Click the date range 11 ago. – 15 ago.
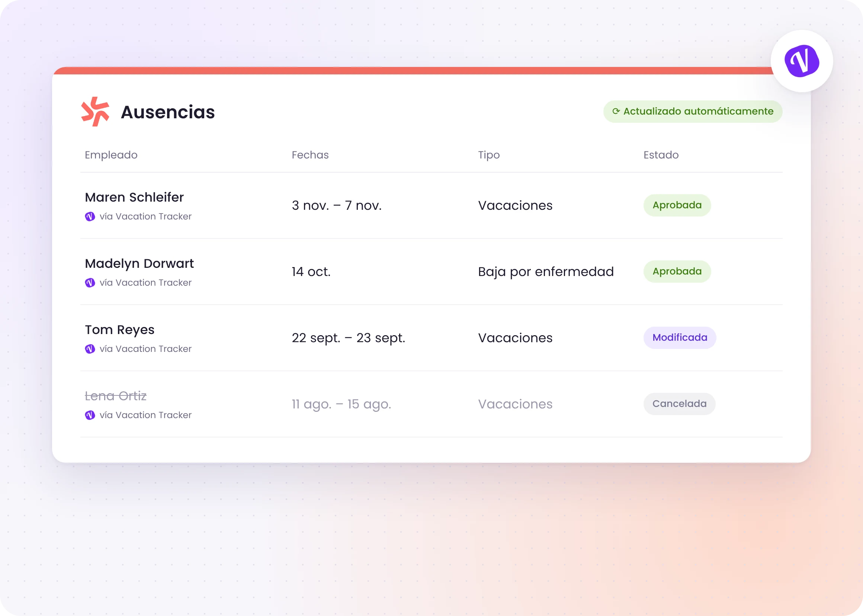 click(x=341, y=404)
